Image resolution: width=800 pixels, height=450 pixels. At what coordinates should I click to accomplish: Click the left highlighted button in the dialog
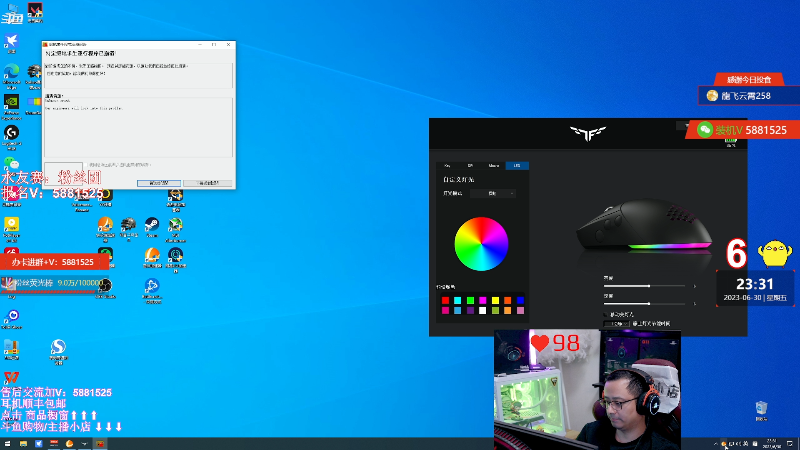(x=159, y=183)
